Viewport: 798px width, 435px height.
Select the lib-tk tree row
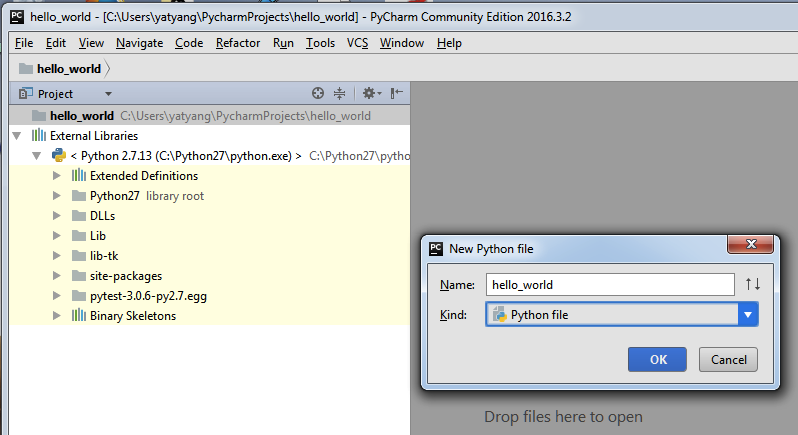209,255
